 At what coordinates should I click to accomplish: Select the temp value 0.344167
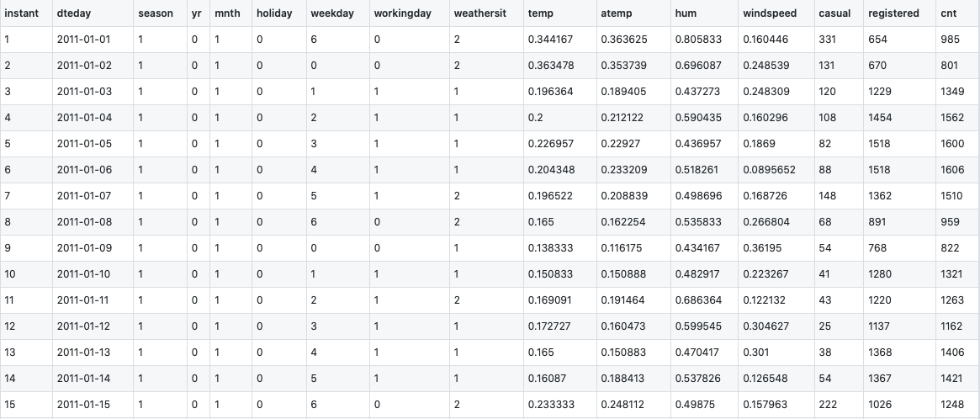551,40
